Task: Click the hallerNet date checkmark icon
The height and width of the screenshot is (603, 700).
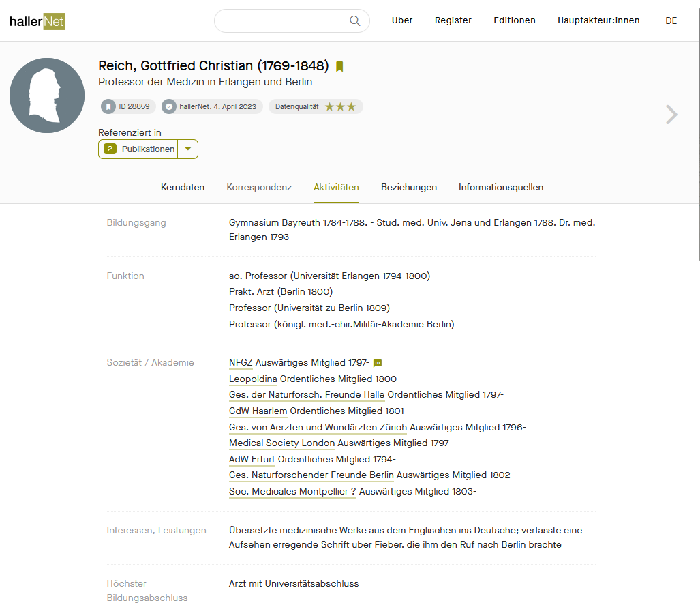Action: click(x=169, y=107)
